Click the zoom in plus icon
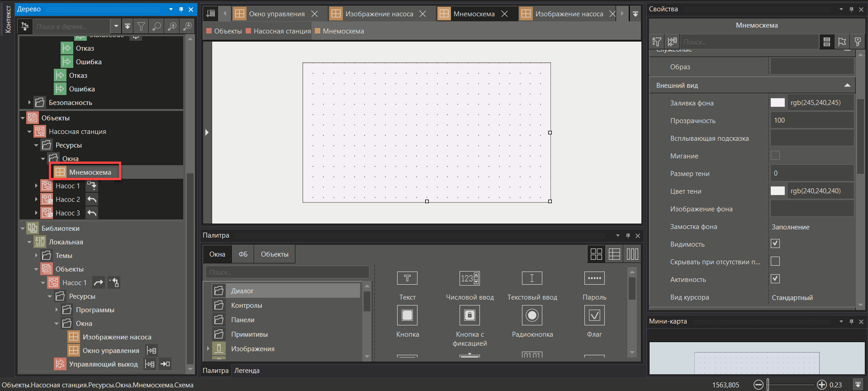 point(821,385)
